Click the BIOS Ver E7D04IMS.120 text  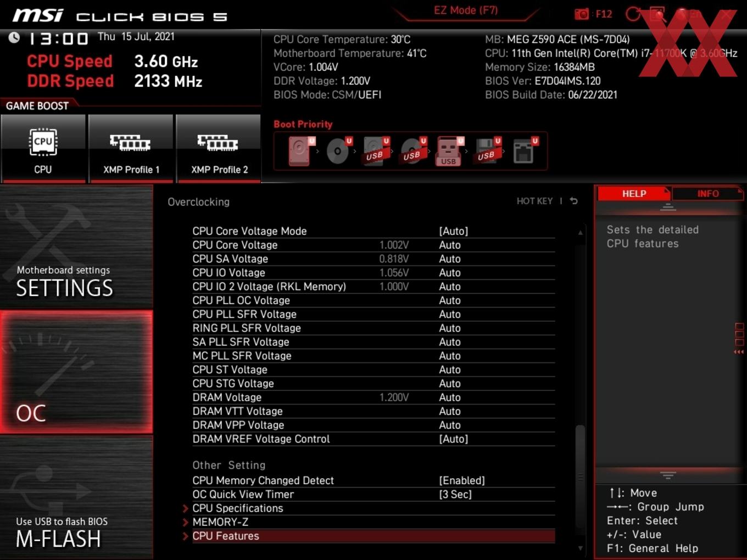coord(543,81)
